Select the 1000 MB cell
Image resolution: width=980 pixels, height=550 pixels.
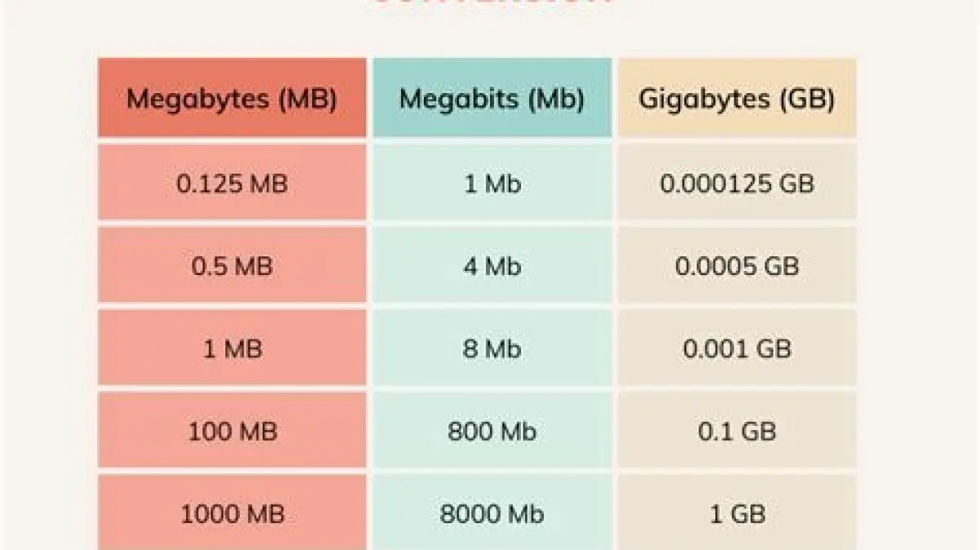point(232,514)
